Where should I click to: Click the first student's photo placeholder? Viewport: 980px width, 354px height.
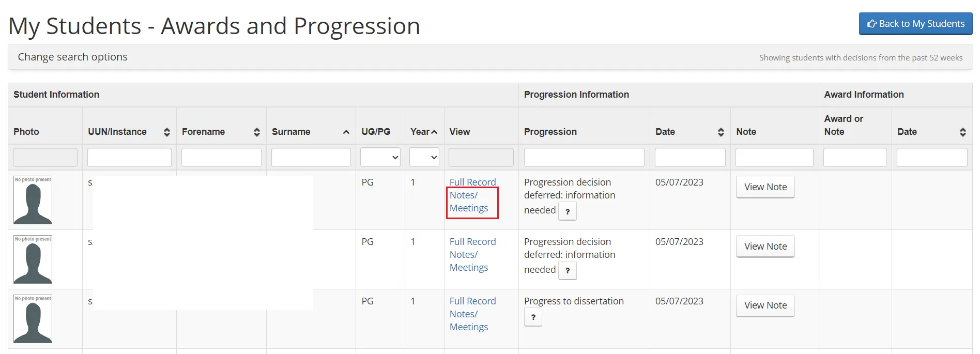click(x=33, y=200)
